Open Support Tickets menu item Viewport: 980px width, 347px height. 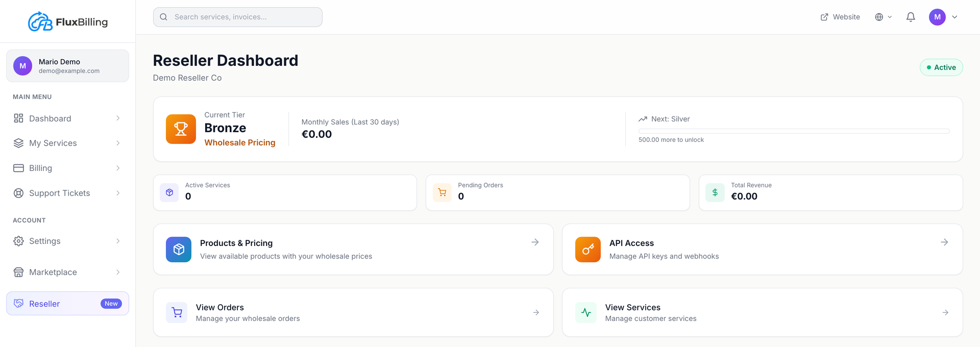(67, 193)
